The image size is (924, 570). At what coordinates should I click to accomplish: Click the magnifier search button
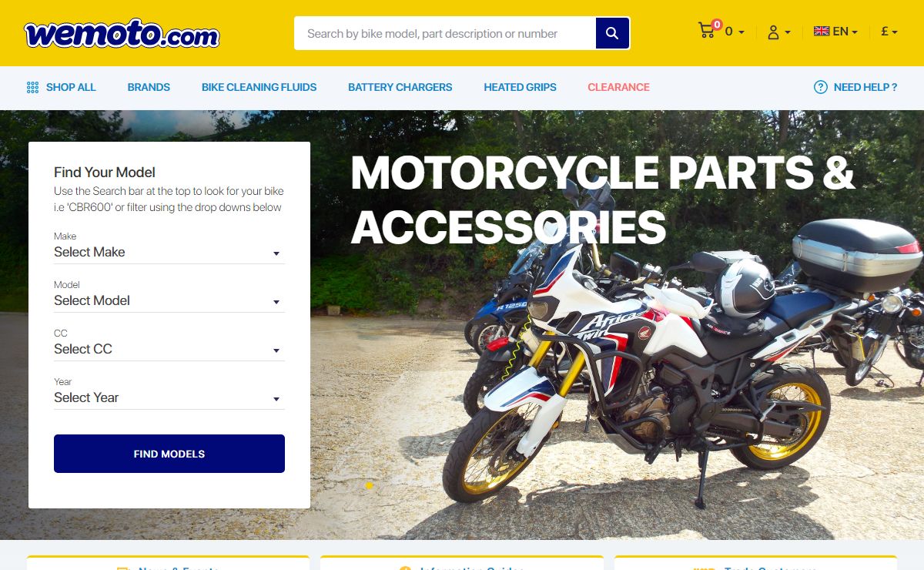tap(612, 33)
